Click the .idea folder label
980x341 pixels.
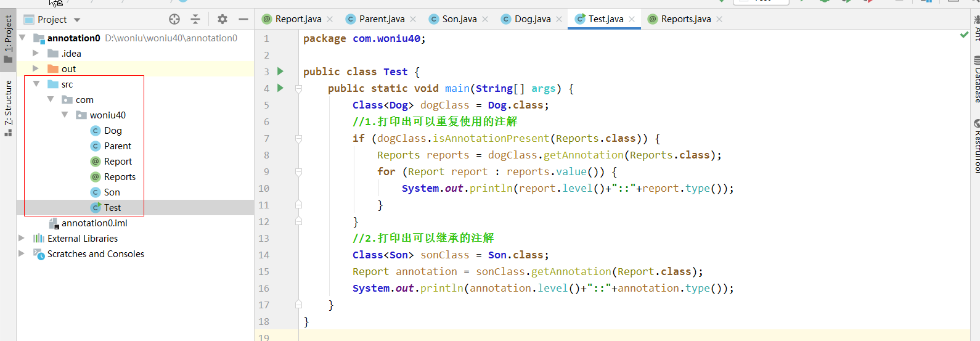pyautogui.click(x=71, y=53)
